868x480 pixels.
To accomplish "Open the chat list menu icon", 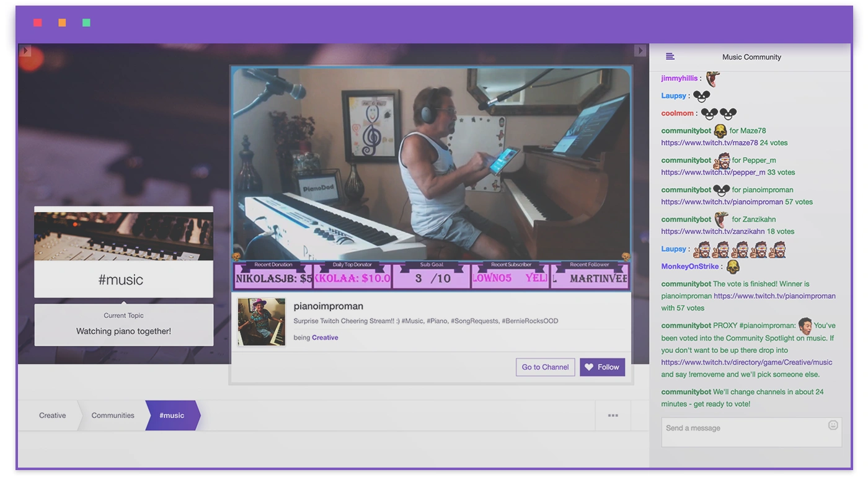I will [670, 56].
